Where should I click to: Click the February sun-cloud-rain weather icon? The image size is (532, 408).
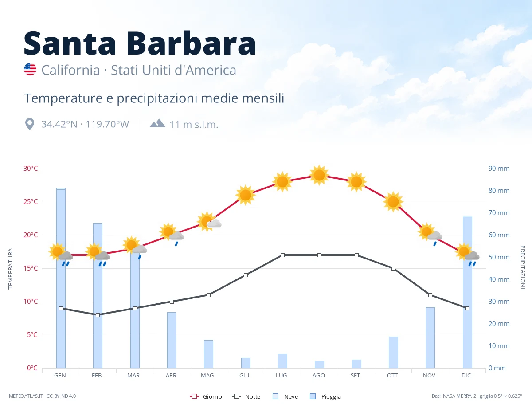pyautogui.click(x=98, y=255)
